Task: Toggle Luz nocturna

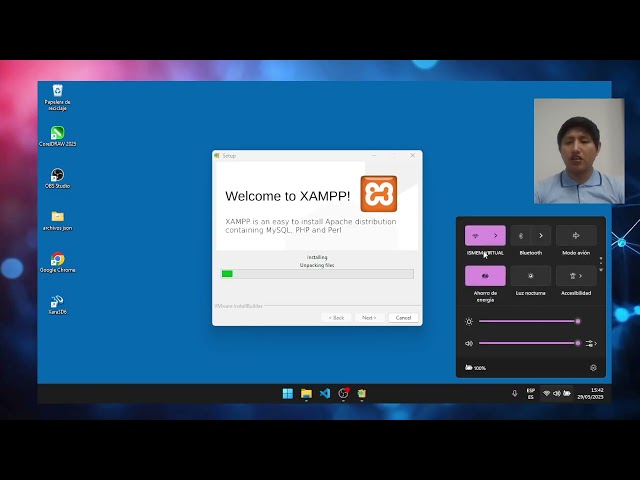Action: (x=531, y=276)
